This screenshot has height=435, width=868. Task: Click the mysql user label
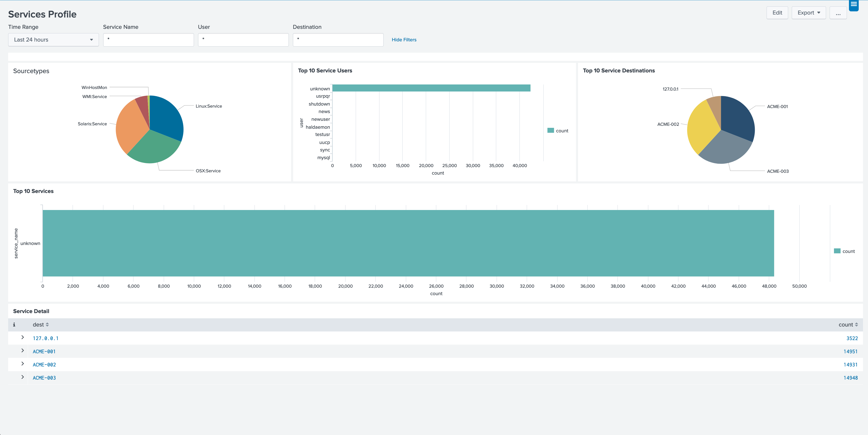click(x=324, y=158)
